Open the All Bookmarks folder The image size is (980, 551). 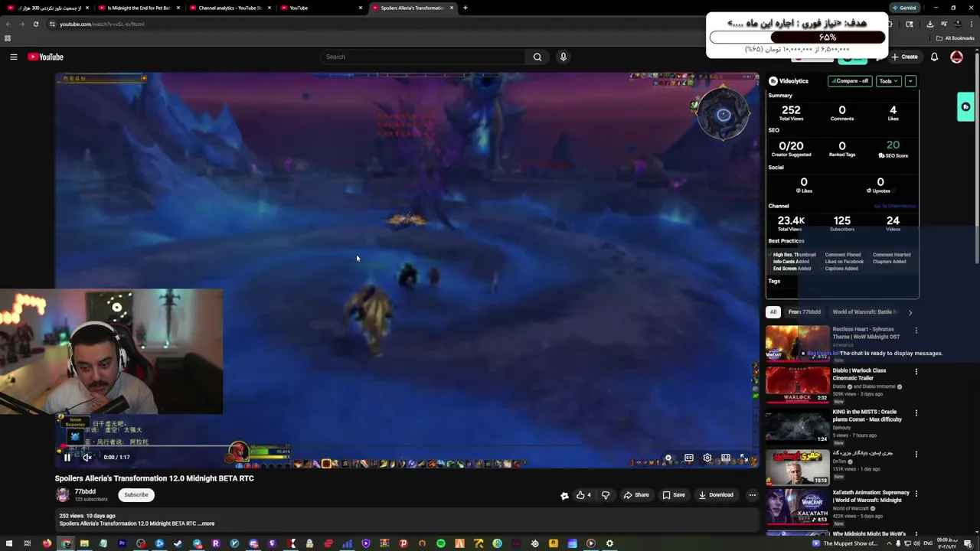point(955,38)
